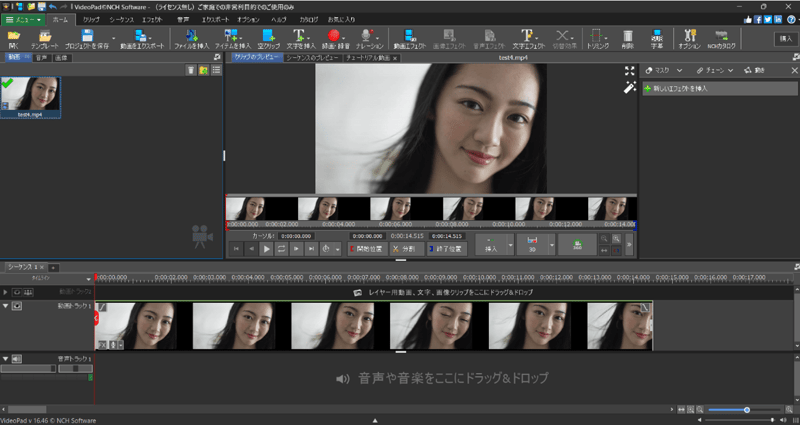The width and height of the screenshot is (800, 425).
Task: Mute the 音声トラック 1 speaker toggle
Action: tap(17, 358)
